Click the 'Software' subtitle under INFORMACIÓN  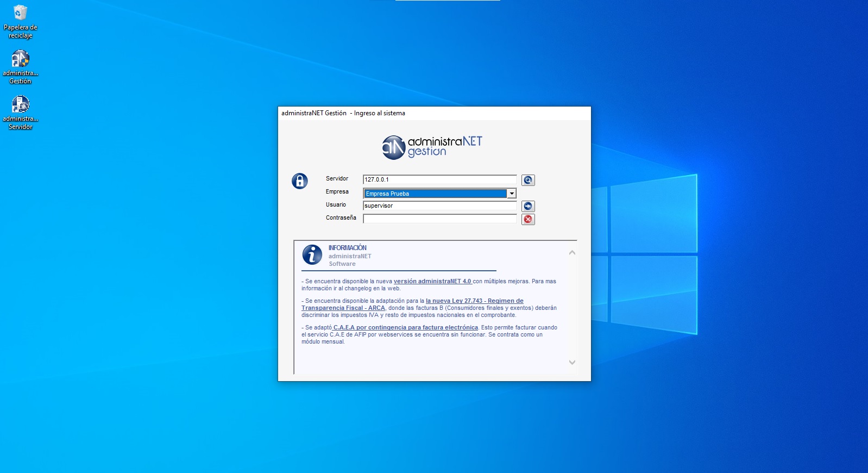pyautogui.click(x=342, y=264)
